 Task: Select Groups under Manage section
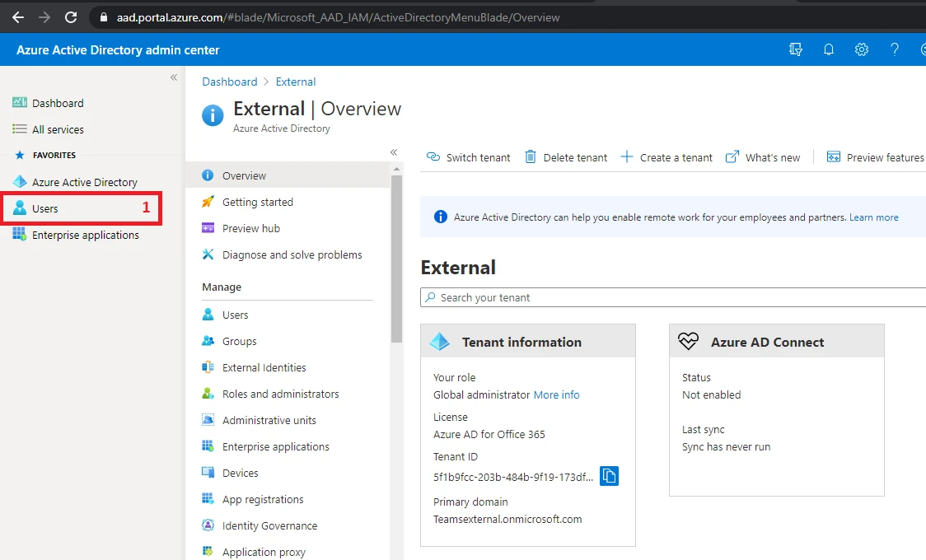coord(239,341)
